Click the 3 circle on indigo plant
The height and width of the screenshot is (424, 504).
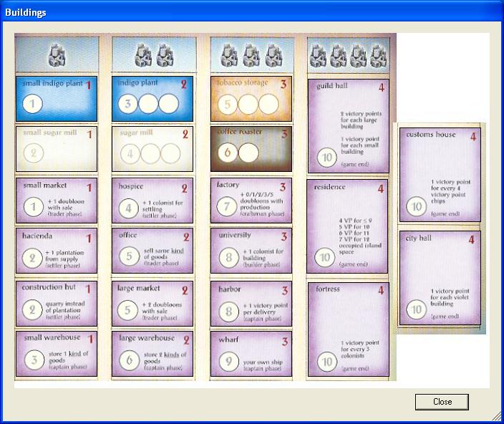[128, 104]
